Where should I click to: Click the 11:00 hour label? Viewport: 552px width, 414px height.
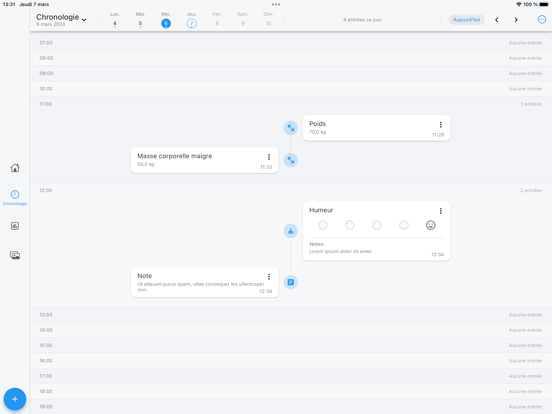coord(46,104)
